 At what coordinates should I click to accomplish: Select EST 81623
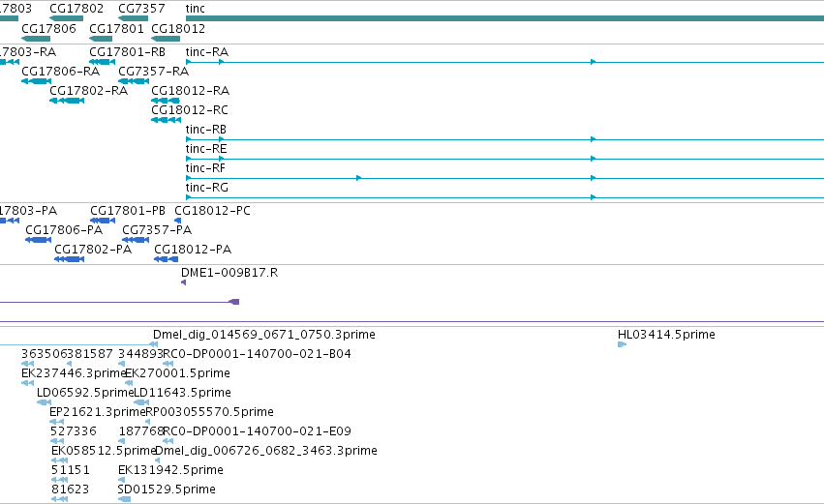[71, 490]
